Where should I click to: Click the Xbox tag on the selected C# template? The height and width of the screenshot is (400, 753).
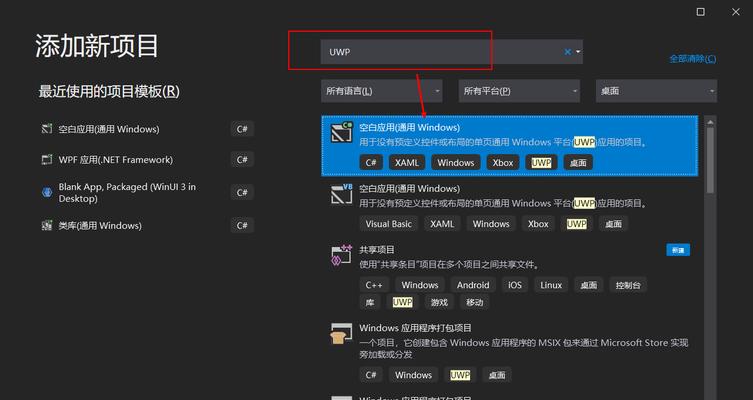503,162
